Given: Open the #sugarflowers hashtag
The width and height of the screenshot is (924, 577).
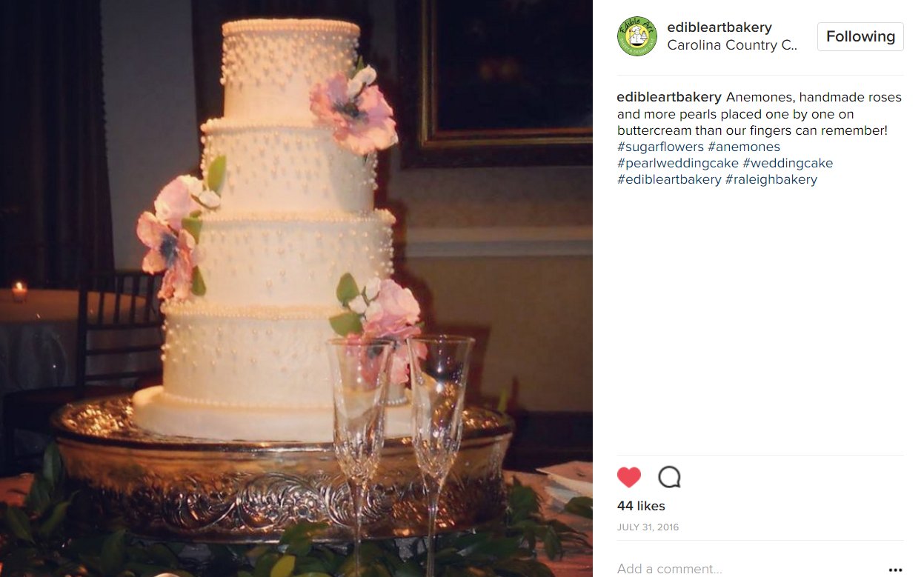Looking at the screenshot, I should click(660, 147).
